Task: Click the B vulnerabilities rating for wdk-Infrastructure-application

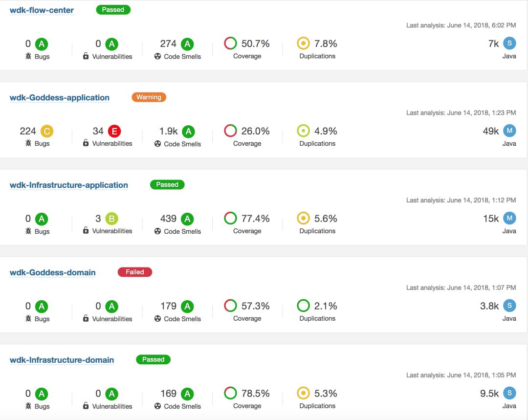Action: coord(112,219)
